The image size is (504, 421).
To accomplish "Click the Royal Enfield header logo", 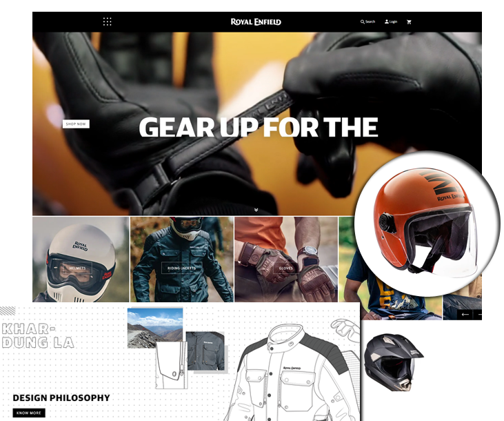I will click(256, 22).
